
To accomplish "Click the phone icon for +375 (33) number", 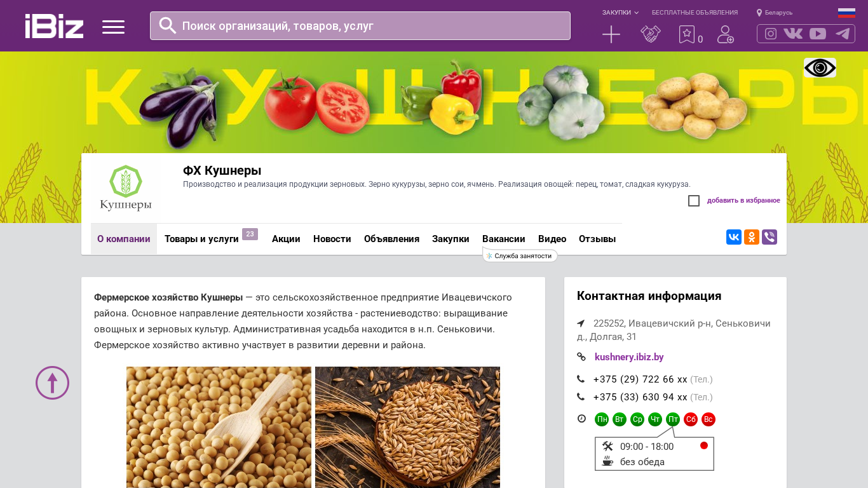I will point(581,397).
